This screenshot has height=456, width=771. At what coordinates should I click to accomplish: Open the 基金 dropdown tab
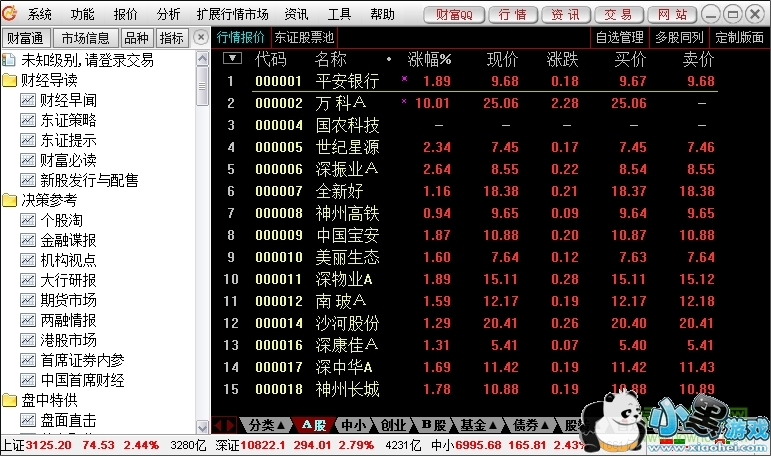click(x=478, y=425)
